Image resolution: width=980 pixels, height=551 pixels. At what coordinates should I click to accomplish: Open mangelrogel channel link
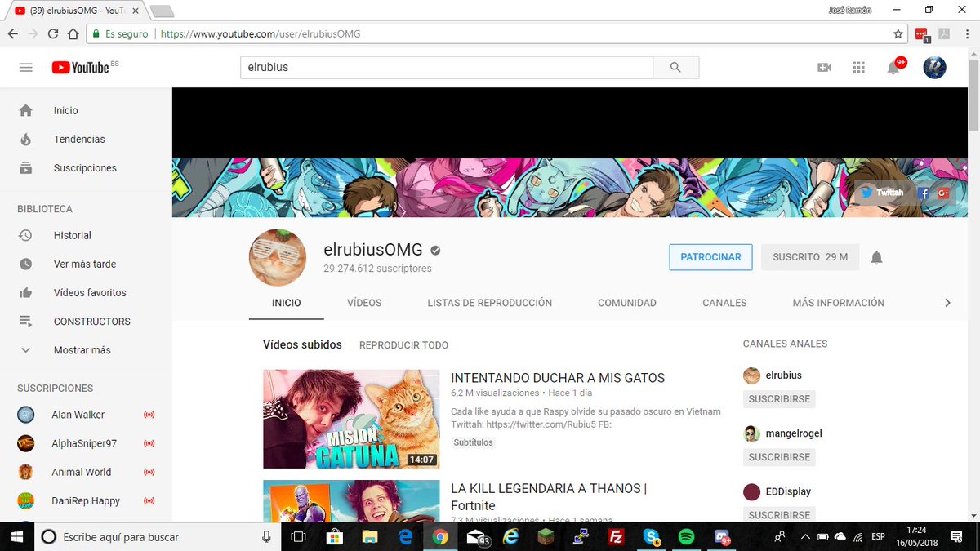point(794,433)
